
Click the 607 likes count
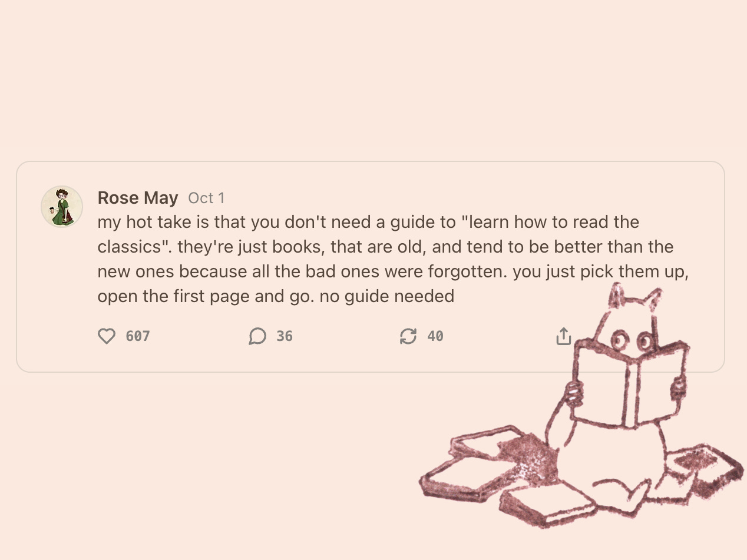click(x=138, y=336)
